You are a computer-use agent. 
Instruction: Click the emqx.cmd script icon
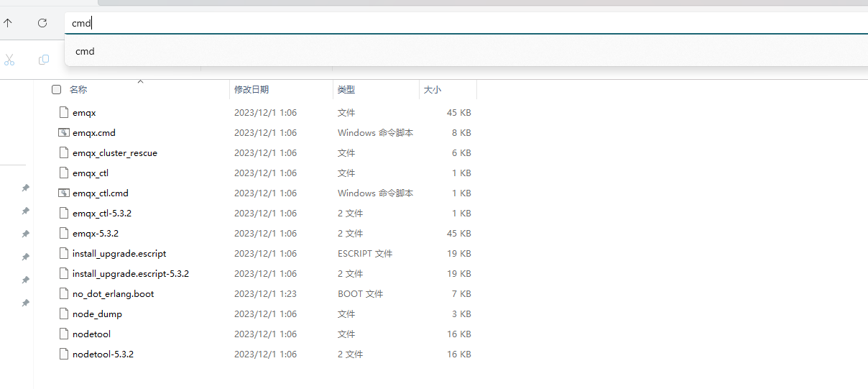[x=63, y=133]
